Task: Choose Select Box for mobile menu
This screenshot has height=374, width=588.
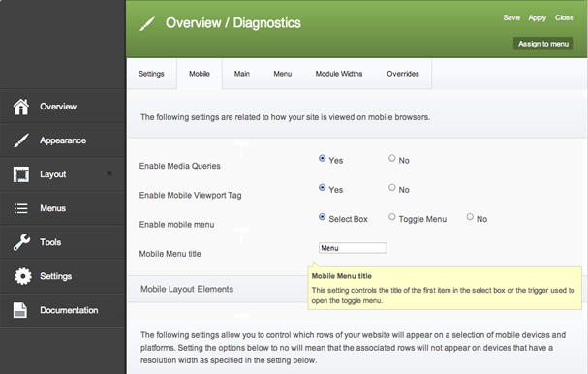Action: (x=323, y=217)
